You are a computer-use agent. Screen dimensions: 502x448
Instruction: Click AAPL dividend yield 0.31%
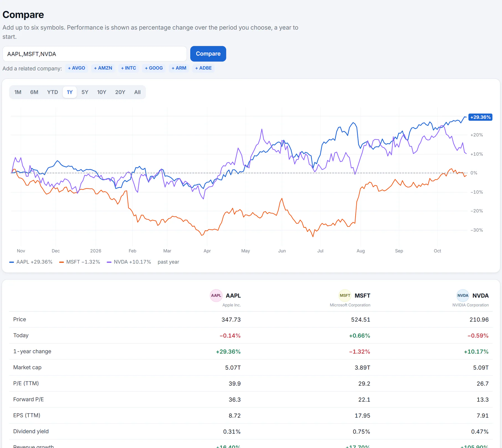click(232, 432)
